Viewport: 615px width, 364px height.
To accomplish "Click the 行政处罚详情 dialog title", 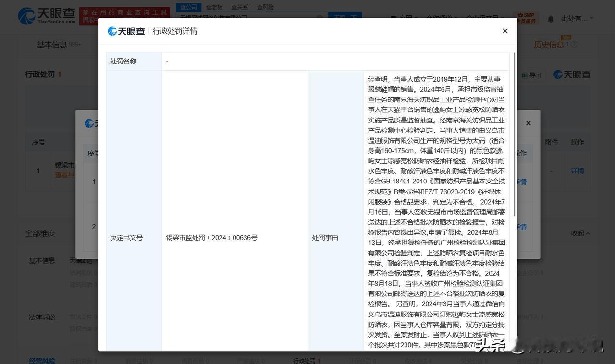I will (x=175, y=31).
